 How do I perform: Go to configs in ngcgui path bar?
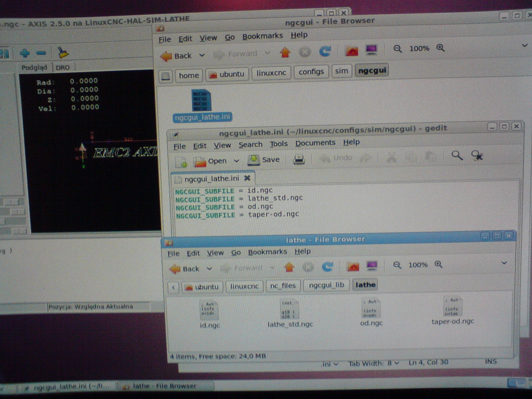click(311, 72)
